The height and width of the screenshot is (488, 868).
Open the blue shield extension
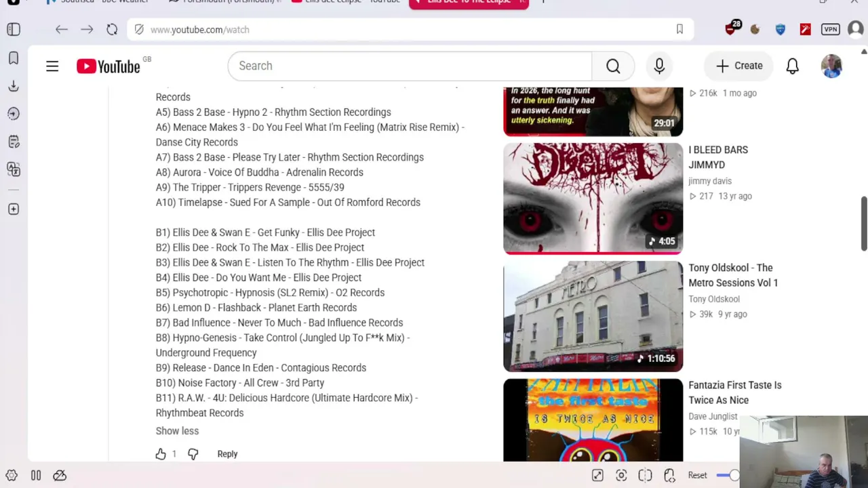[780, 29]
